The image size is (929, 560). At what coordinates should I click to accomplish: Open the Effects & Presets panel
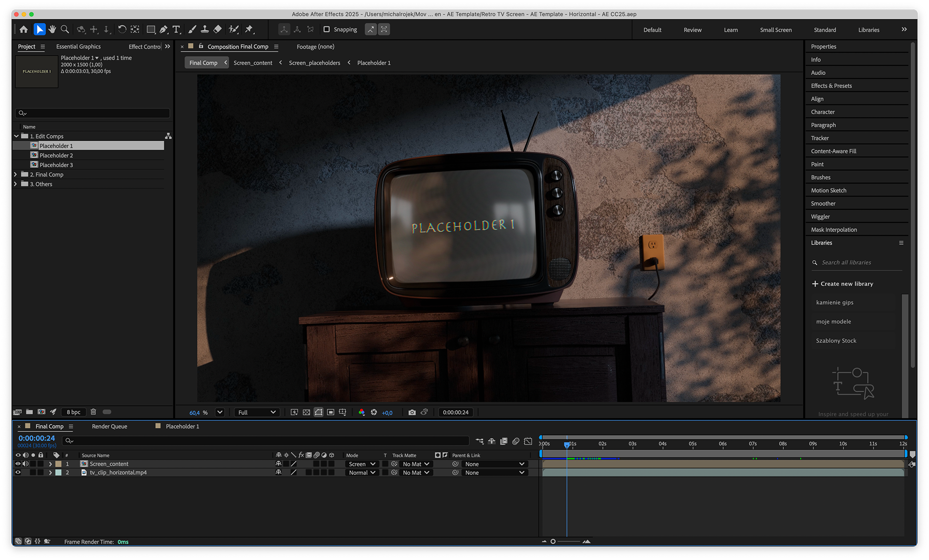pos(831,86)
